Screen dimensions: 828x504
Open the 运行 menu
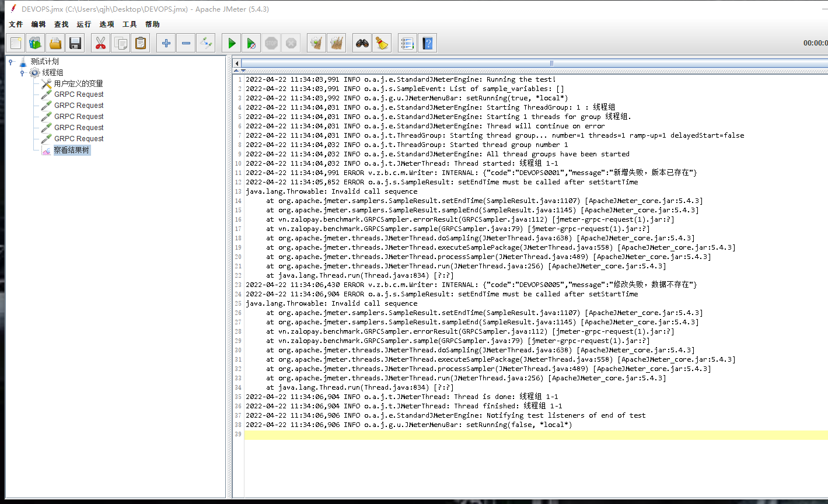[x=83, y=24]
